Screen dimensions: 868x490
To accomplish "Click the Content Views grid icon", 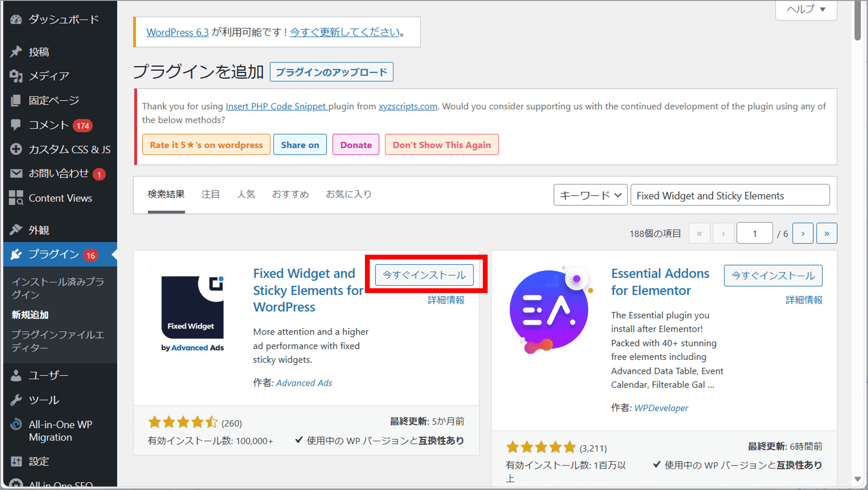I will click(x=16, y=198).
